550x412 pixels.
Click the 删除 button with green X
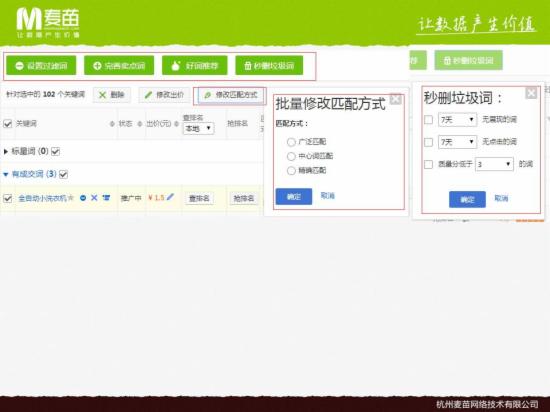(x=112, y=95)
